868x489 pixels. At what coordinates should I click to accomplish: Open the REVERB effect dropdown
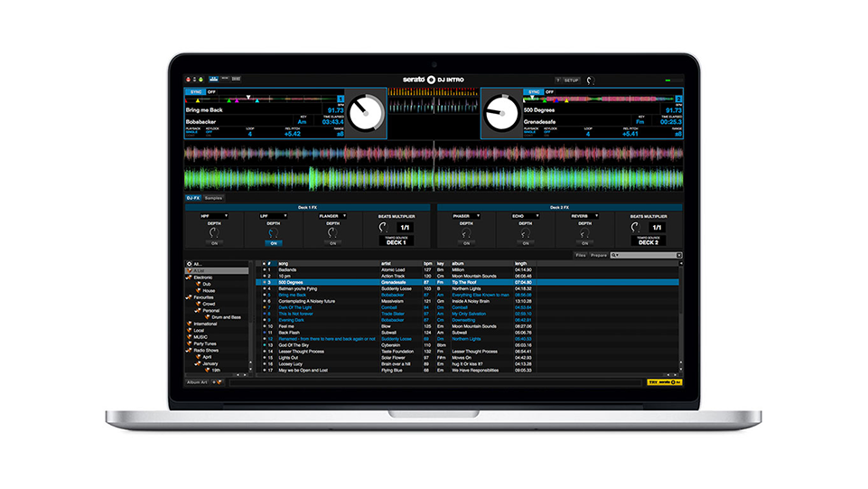click(x=584, y=216)
